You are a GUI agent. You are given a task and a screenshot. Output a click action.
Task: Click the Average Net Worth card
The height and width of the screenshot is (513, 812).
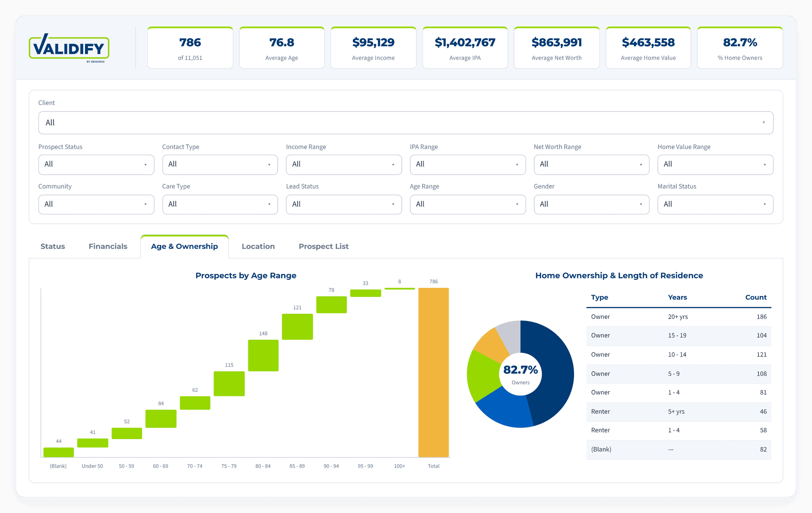pyautogui.click(x=556, y=48)
